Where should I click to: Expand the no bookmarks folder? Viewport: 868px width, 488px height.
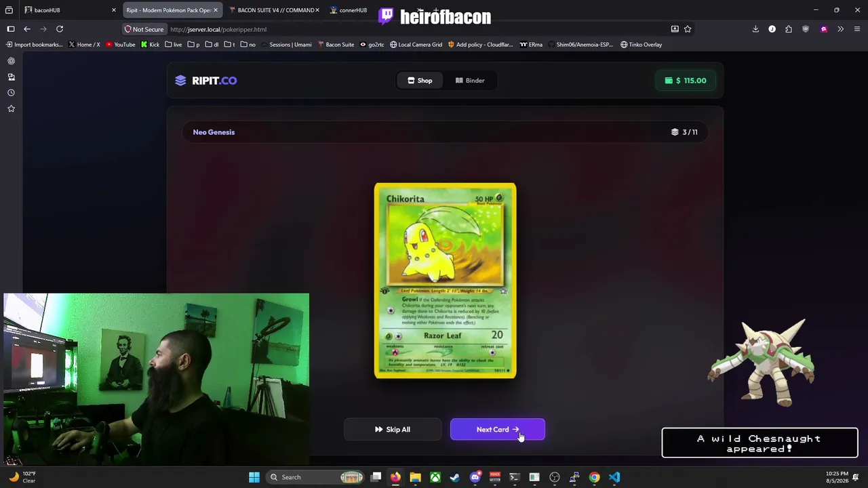[x=248, y=45]
